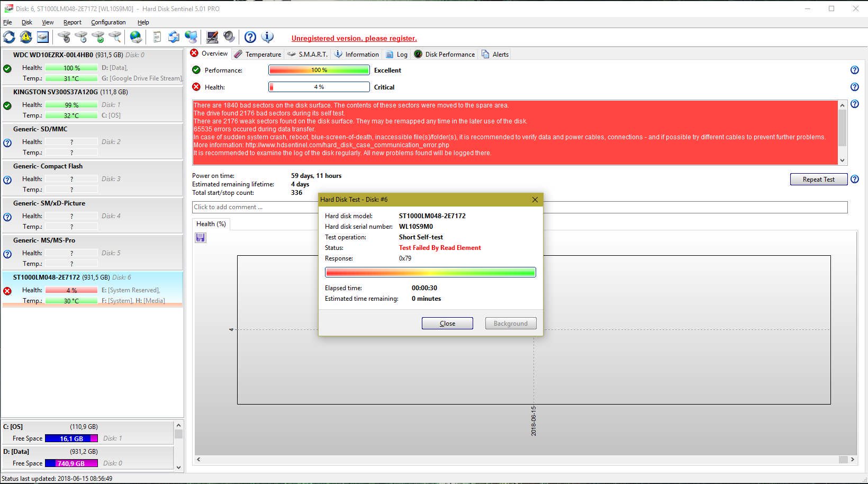Select the 2018-06-15 date marker on graph

[x=534, y=421]
